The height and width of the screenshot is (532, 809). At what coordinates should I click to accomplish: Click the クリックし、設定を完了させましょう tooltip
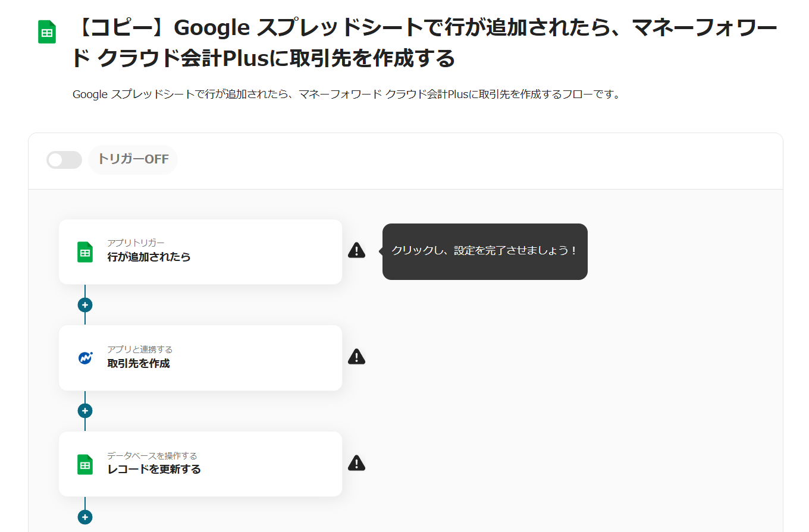[x=484, y=251]
